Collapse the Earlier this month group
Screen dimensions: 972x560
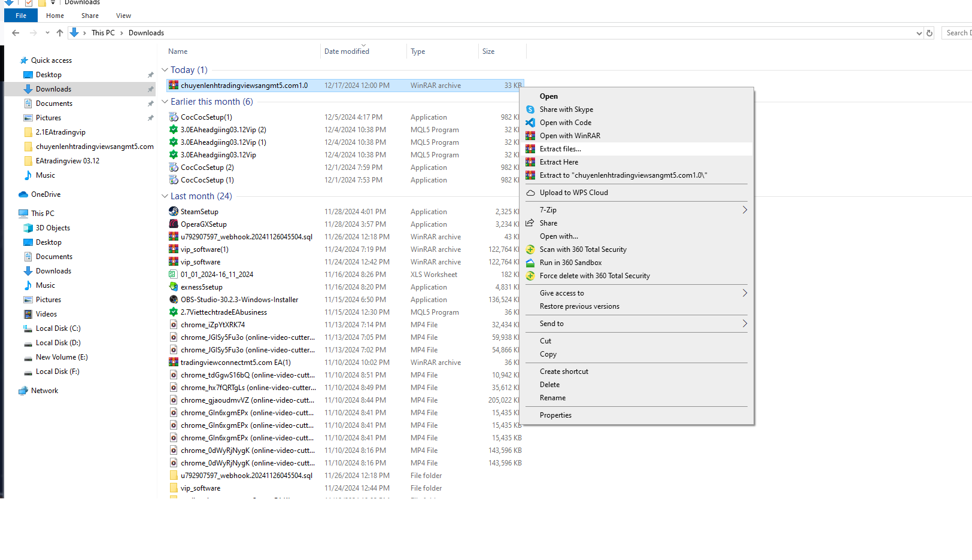tap(165, 102)
